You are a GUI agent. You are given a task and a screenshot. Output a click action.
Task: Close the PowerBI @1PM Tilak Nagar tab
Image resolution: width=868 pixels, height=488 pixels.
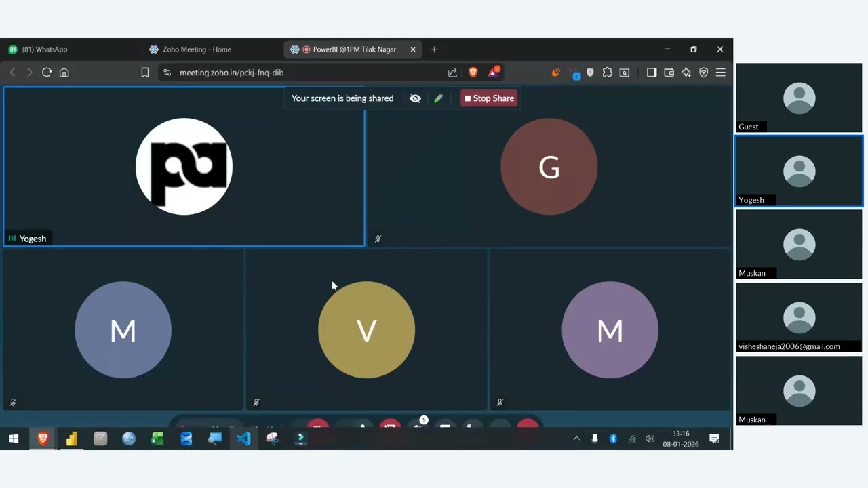(413, 49)
